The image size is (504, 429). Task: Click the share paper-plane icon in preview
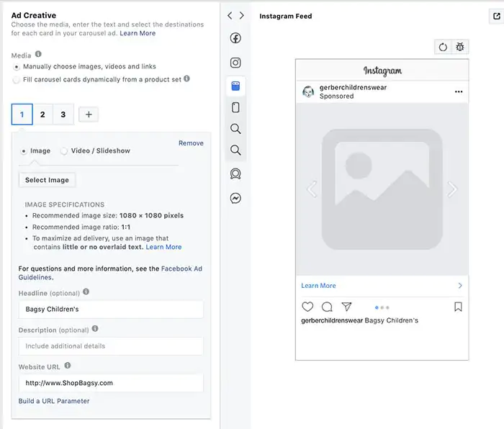tap(346, 307)
